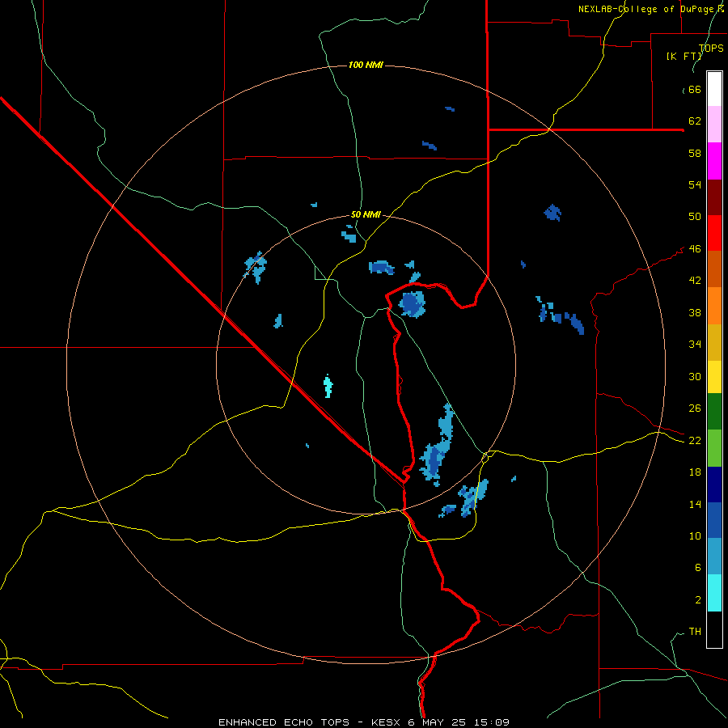Click the echo cluster along the east side
Viewport: 728px width, 728px height.
[560, 315]
